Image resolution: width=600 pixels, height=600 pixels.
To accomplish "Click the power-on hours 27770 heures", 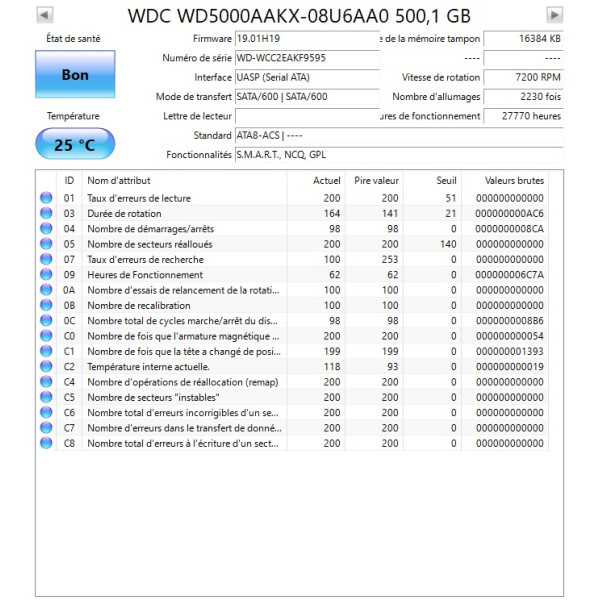I will [523, 116].
